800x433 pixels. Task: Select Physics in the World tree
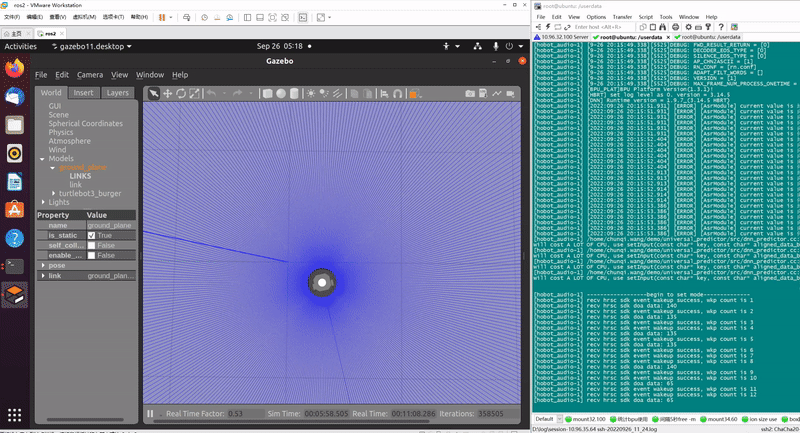point(61,132)
